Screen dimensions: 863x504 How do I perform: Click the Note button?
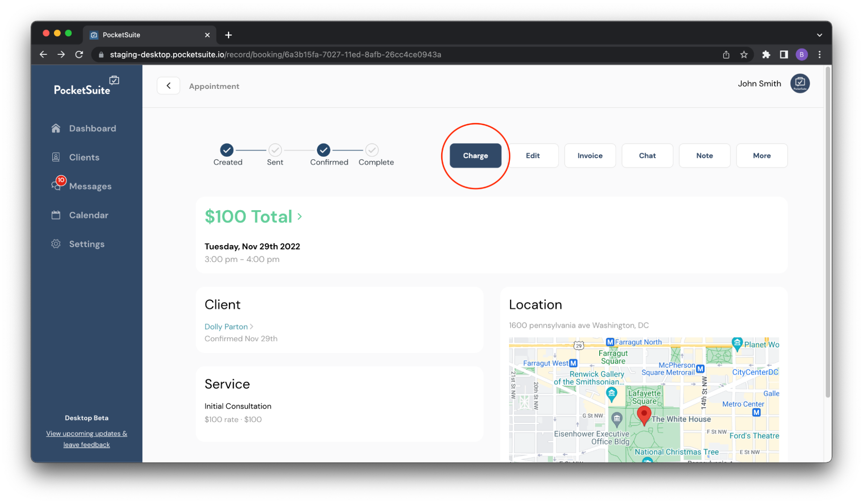(x=704, y=155)
